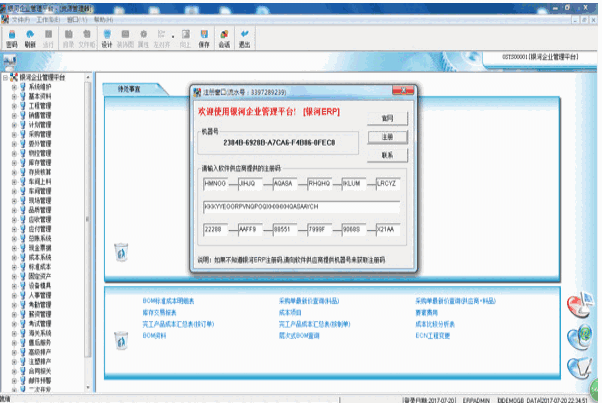This screenshot has height=403, width=602.
Task: Open the 库存交易报表 link
Action: pyautogui.click(x=159, y=312)
